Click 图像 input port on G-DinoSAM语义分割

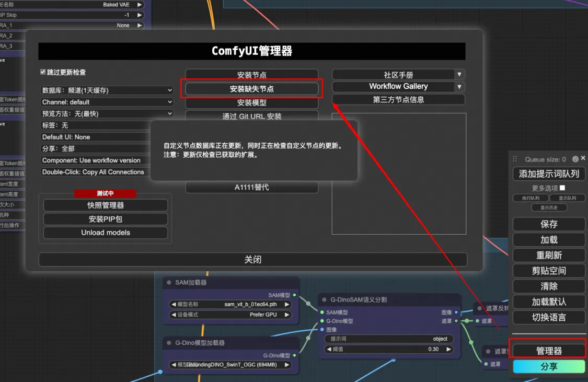(322, 330)
